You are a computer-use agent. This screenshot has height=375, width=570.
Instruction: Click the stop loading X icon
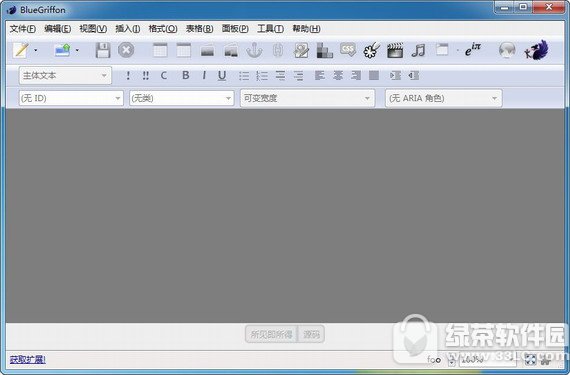tap(126, 50)
